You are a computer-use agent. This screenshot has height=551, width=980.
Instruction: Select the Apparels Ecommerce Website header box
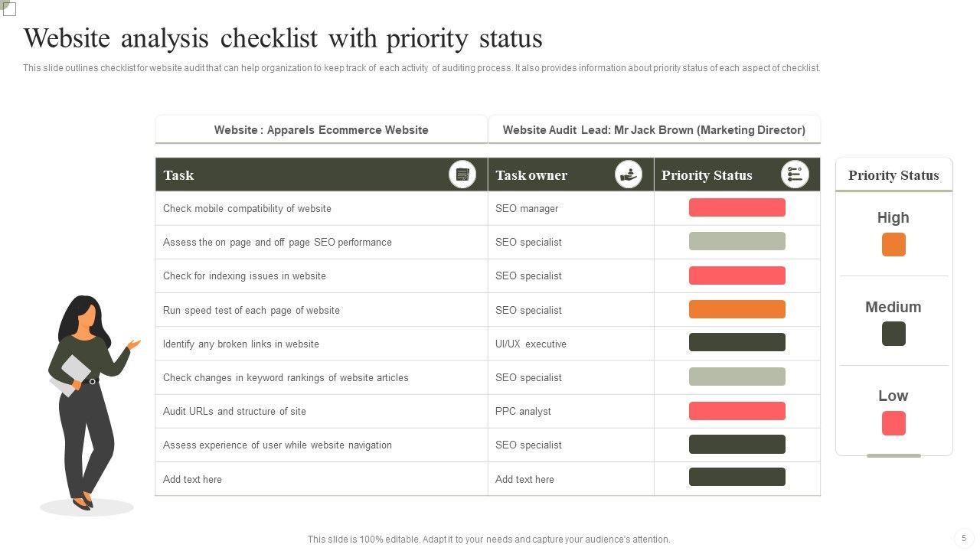tap(321, 130)
